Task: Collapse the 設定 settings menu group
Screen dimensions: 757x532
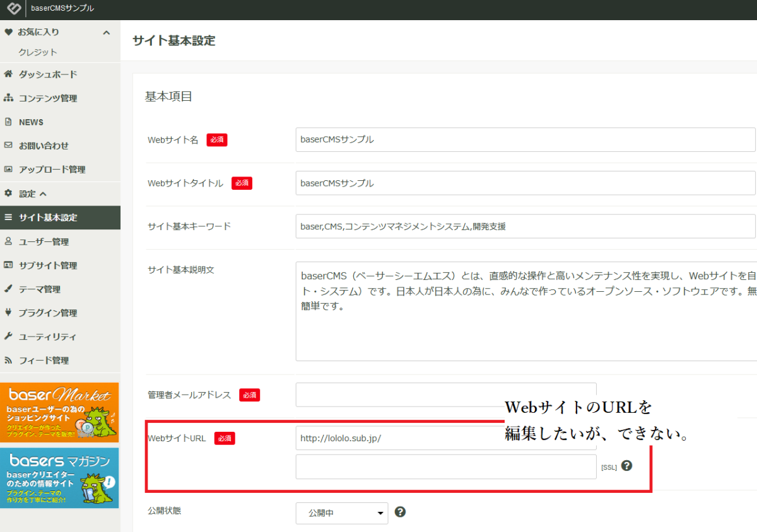Action: pos(43,194)
